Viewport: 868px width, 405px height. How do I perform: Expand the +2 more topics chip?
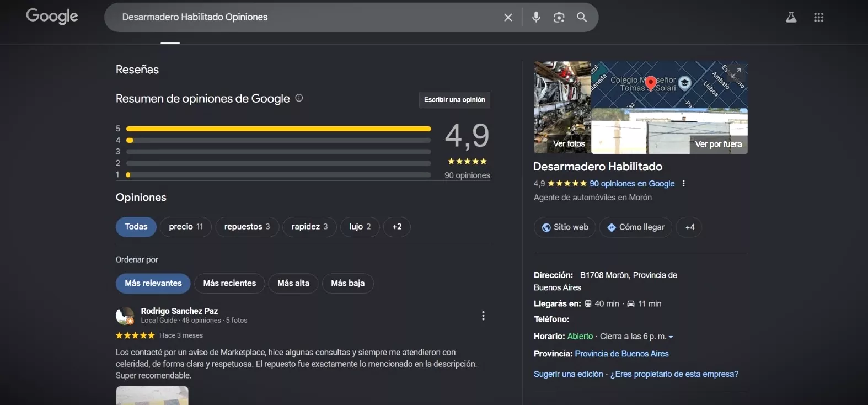coord(397,227)
